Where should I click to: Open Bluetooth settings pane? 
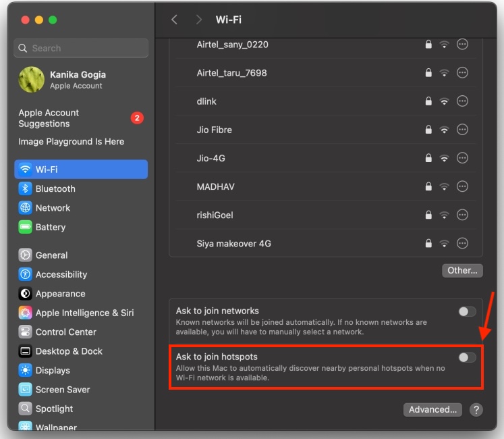(81, 188)
